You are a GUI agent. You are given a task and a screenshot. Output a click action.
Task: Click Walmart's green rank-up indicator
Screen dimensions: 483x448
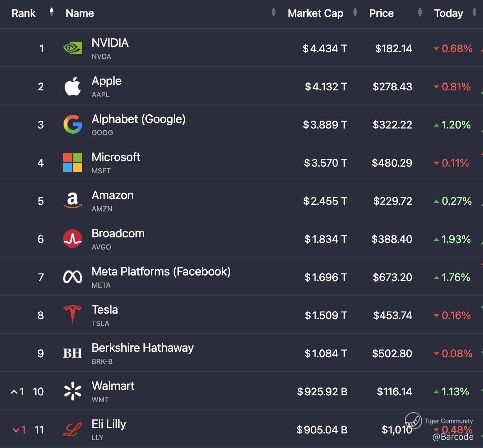18,392
